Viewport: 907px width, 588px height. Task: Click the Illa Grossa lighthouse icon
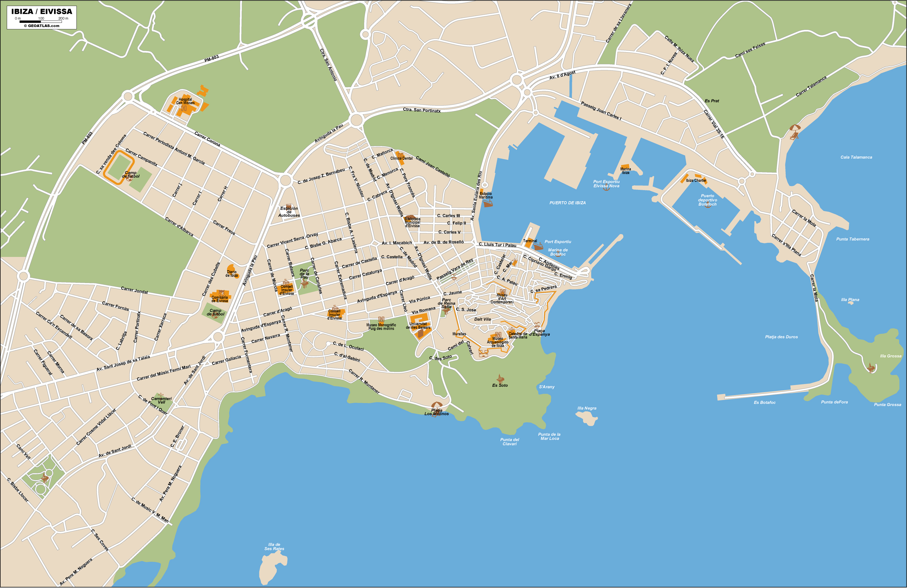coord(871,367)
